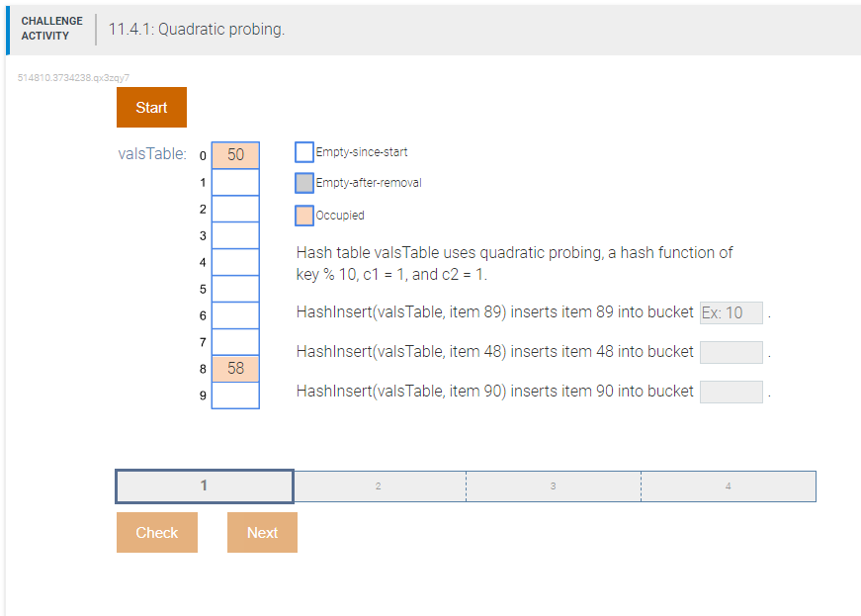This screenshot has width=861, height=616.
Task: Select bucket 8 containing value 58
Action: tap(234, 368)
